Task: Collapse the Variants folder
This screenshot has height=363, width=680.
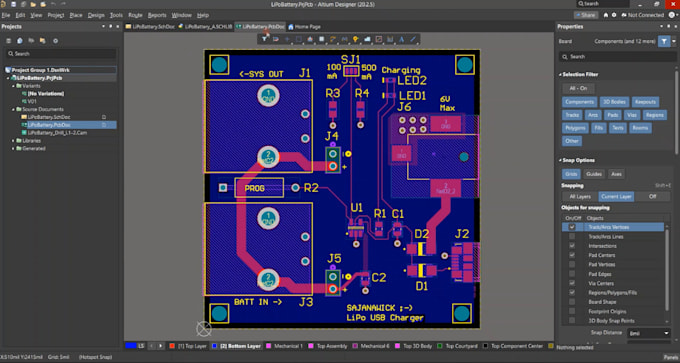Action: point(13,86)
